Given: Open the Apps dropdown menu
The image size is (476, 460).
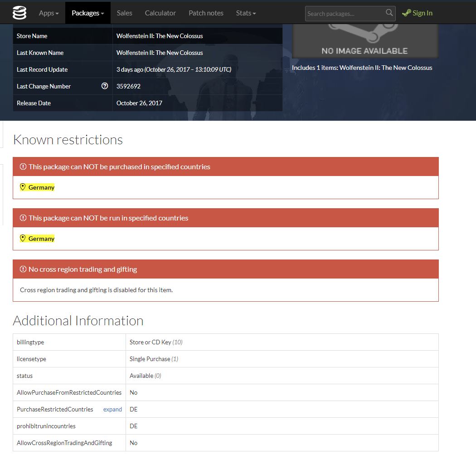Looking at the screenshot, I should (49, 13).
